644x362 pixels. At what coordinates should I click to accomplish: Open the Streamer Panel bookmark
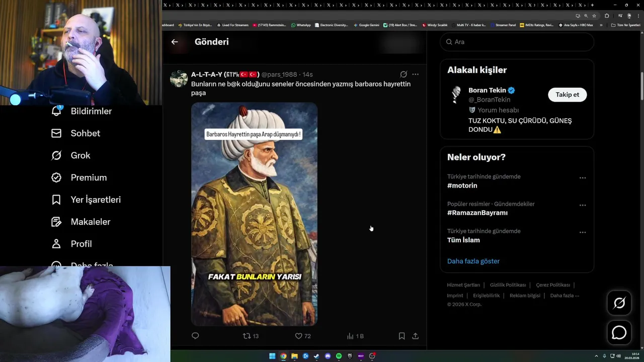point(503,25)
